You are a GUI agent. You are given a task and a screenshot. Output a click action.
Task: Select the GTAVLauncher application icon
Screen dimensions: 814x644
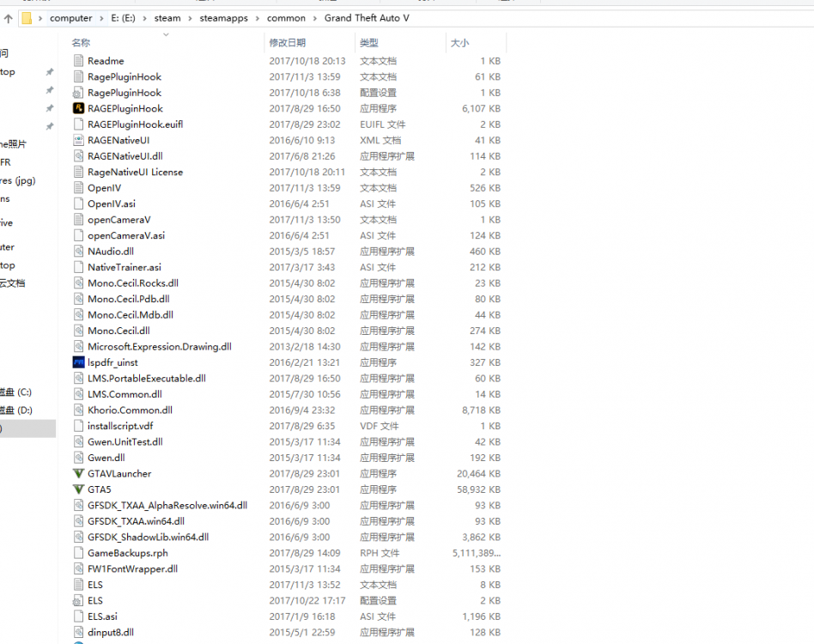78,474
